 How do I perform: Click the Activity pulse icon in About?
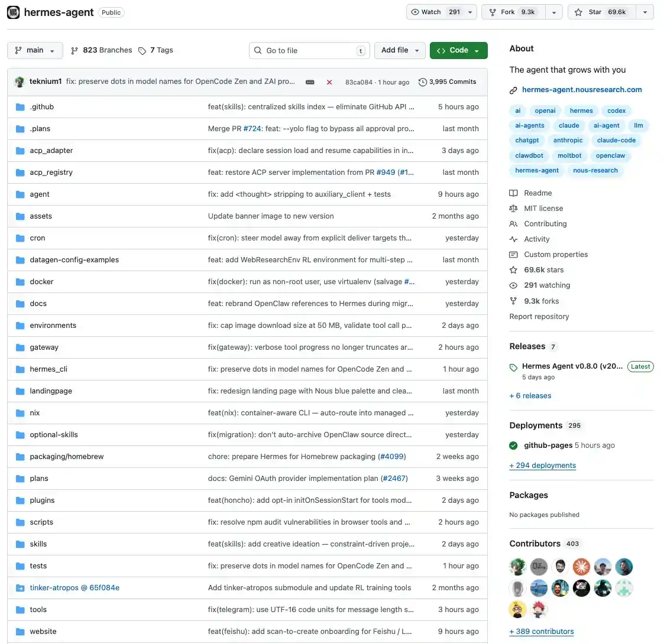coord(513,239)
